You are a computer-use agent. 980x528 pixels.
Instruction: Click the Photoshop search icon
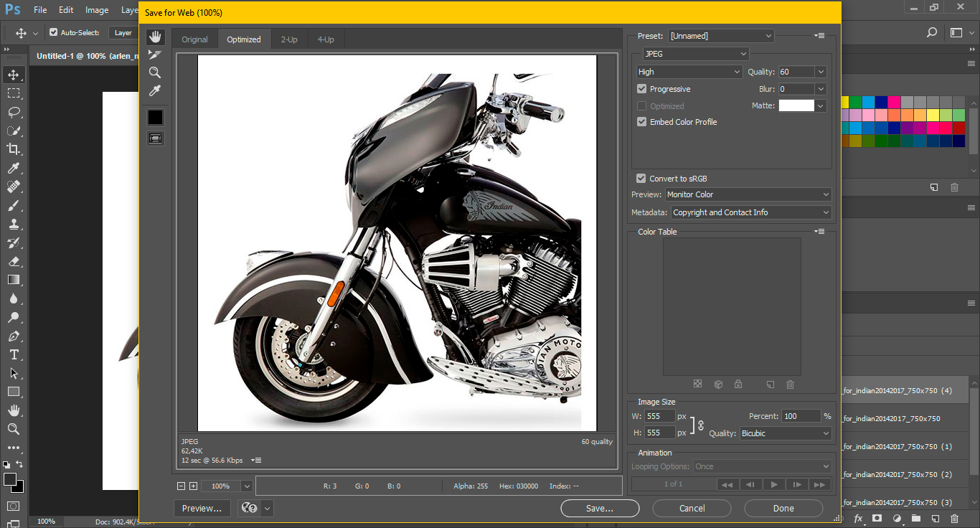[x=932, y=32]
